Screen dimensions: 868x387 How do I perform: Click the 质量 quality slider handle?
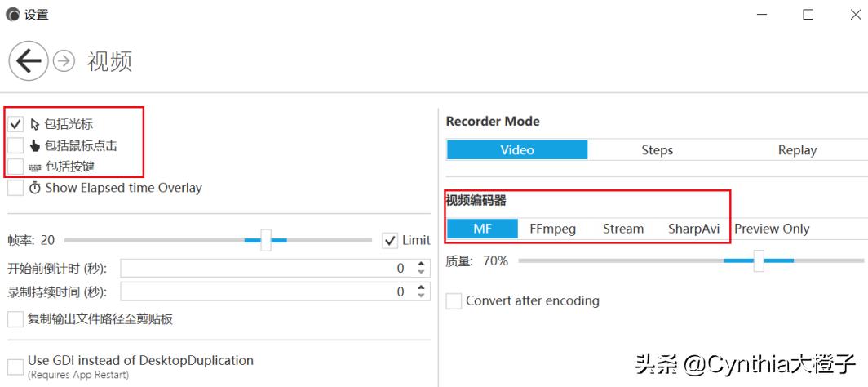[759, 261]
